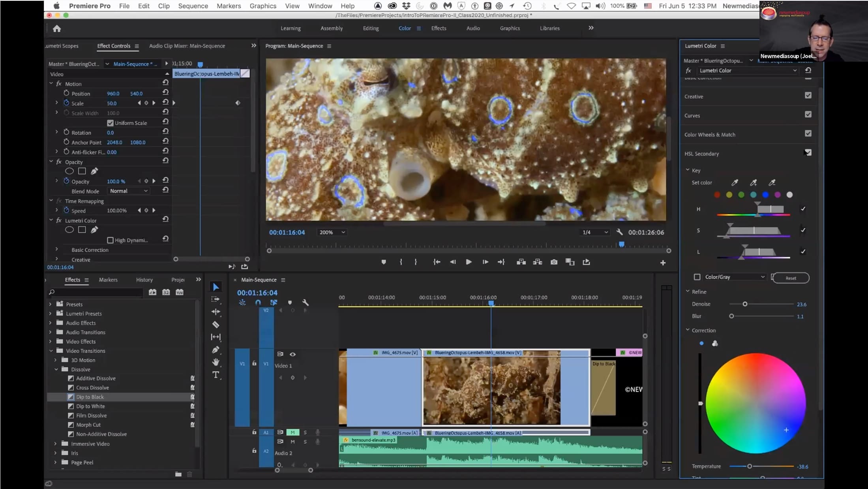Click the Export Frame camera icon
The width and height of the screenshot is (868, 489).
[x=554, y=262]
